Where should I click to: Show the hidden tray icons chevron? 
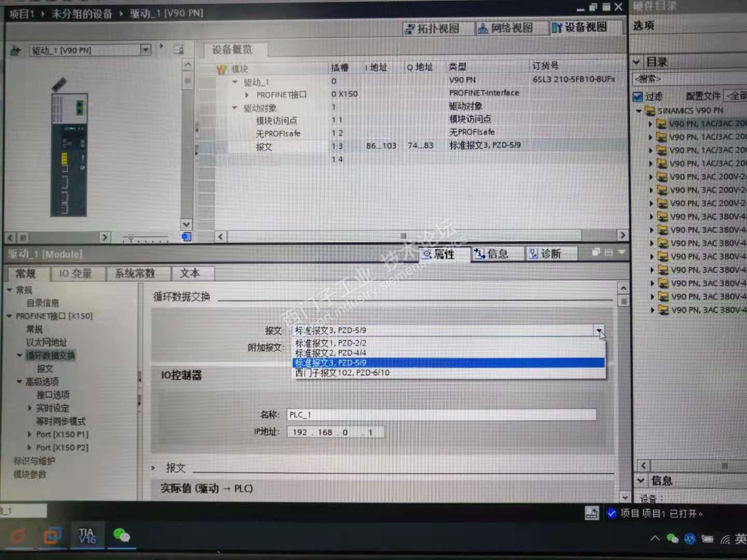pos(655,538)
